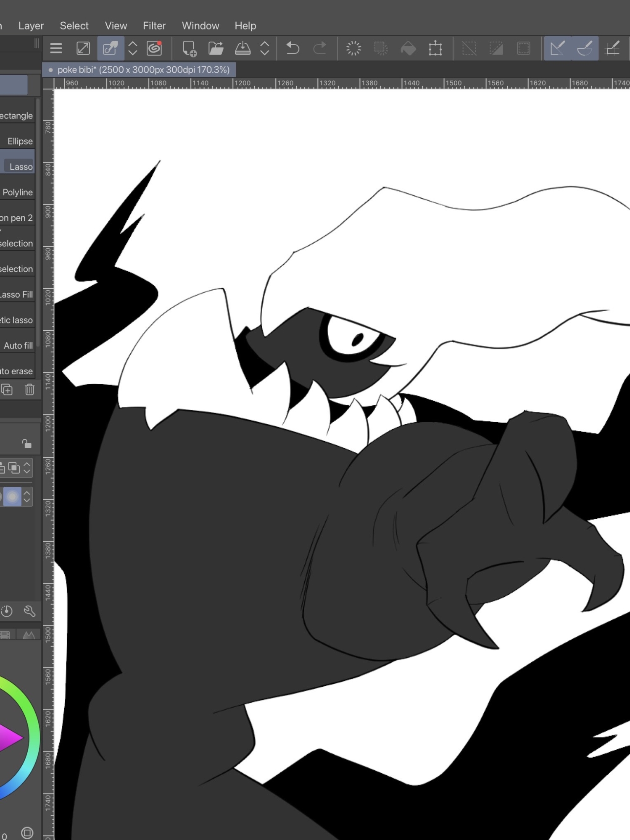Screen dimensions: 630x840
Task: Click the Scale/Rotate transform icon
Action: 435,49
